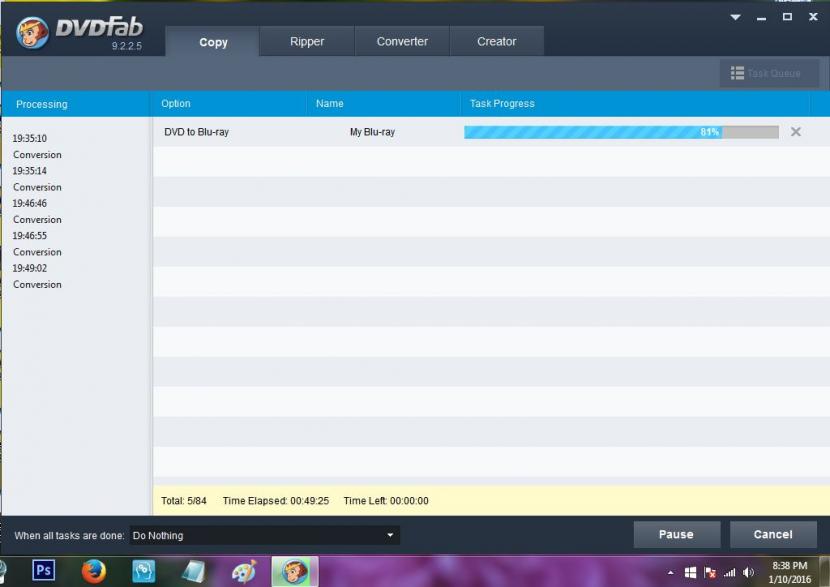Click the 9.2.2.5 version number

[127, 46]
